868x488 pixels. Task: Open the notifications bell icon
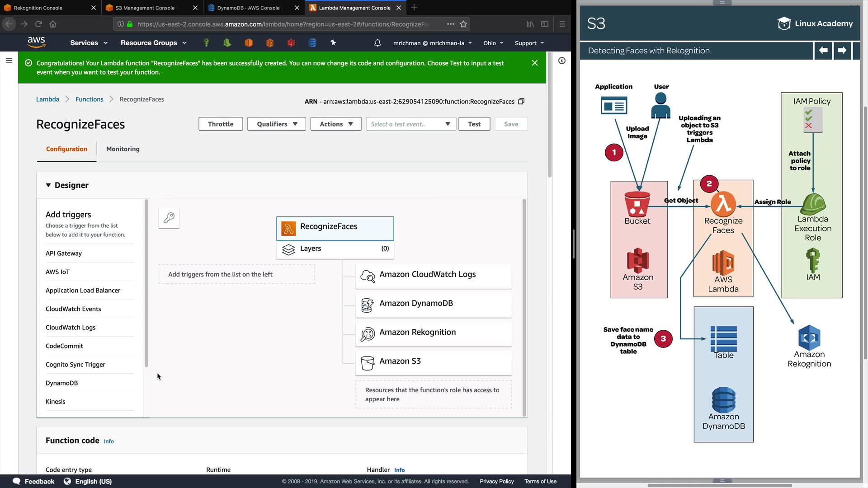[377, 43]
